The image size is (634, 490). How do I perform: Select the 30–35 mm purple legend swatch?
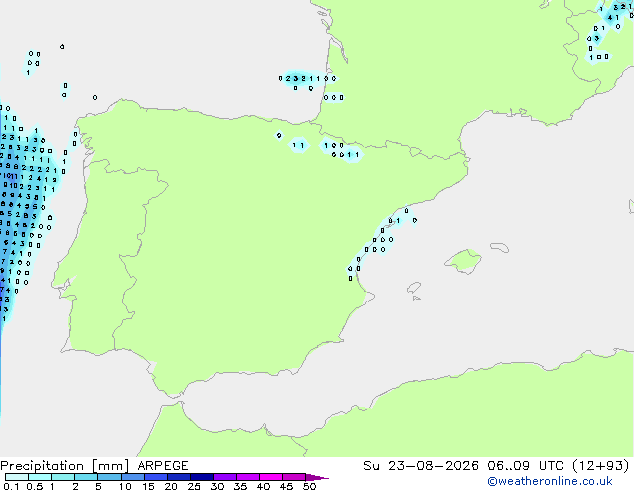224,477
